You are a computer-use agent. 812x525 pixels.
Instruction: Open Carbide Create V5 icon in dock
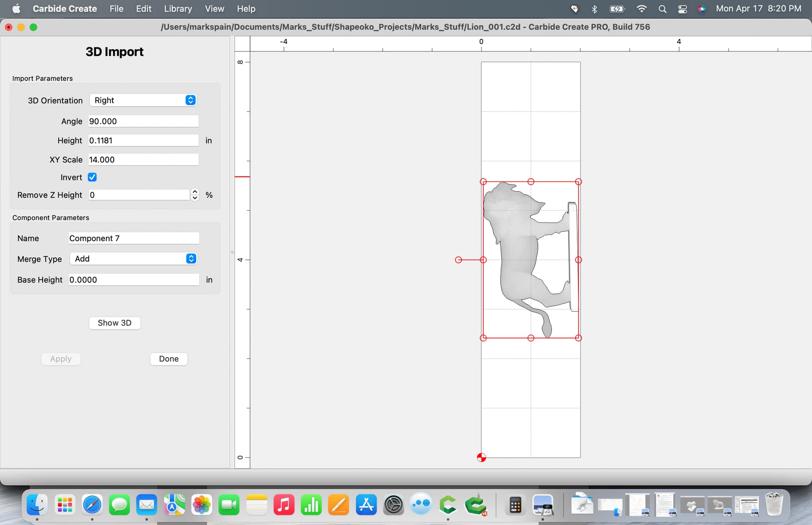click(x=476, y=505)
